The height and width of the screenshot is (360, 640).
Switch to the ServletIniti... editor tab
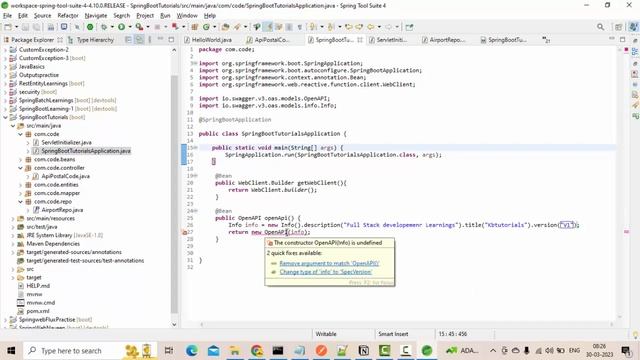pos(388,40)
